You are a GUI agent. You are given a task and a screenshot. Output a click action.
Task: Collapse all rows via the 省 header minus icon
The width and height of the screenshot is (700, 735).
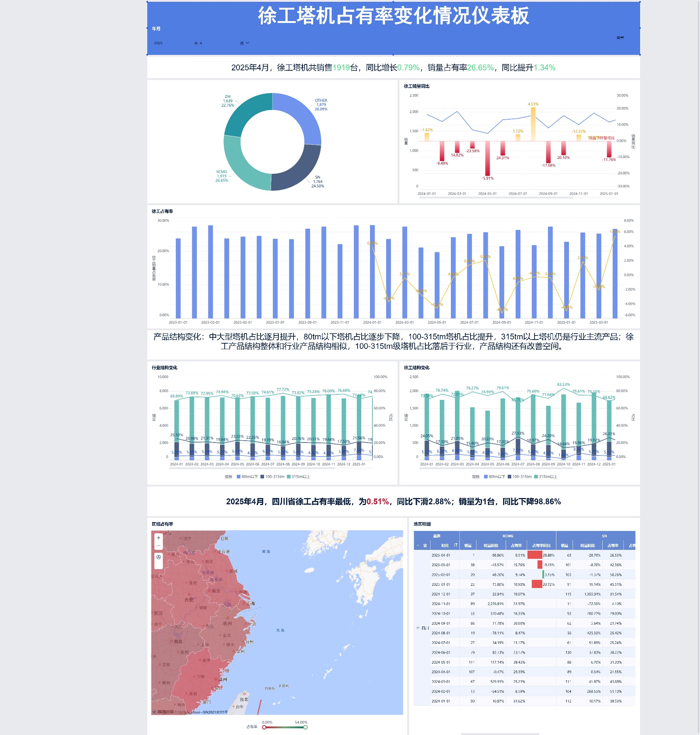pyautogui.click(x=418, y=546)
